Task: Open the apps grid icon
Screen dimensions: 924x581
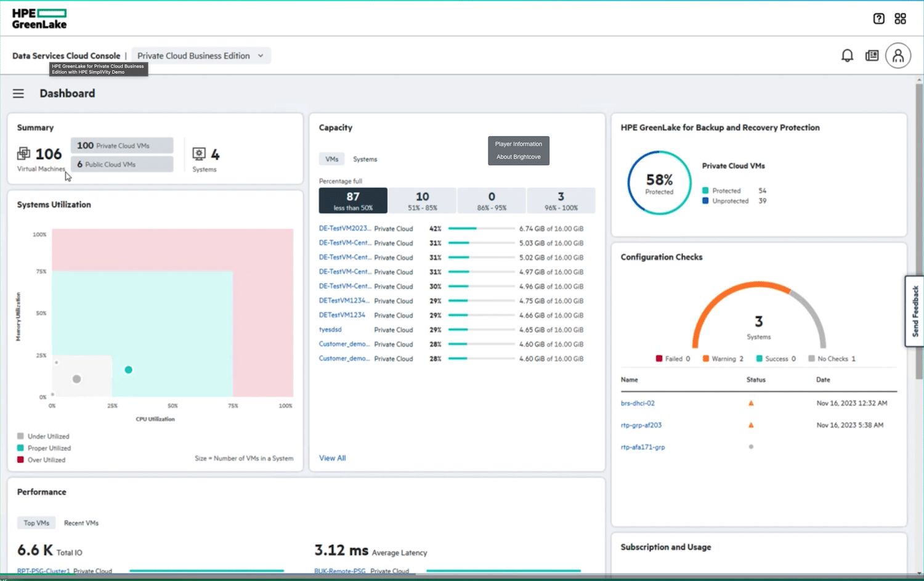Action: [901, 18]
